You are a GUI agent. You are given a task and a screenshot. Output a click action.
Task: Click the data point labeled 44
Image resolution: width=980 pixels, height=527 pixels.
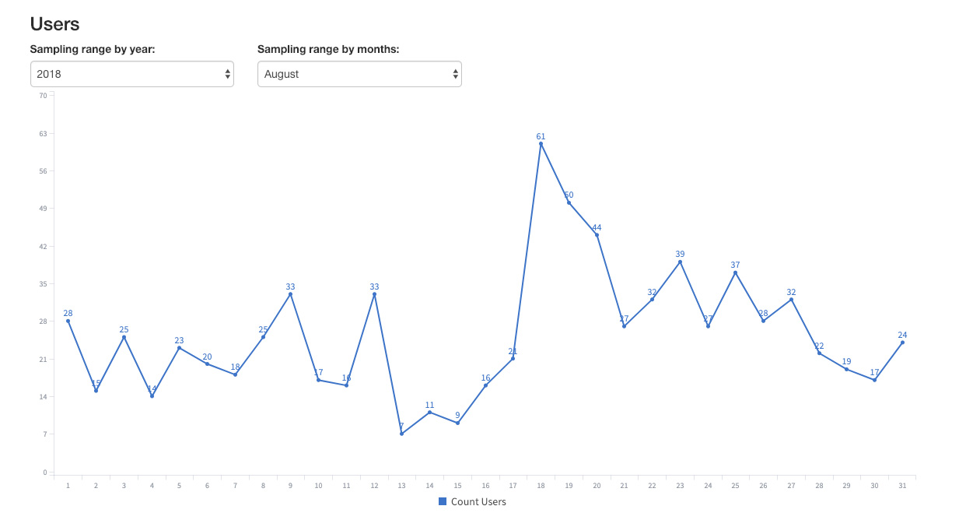click(x=597, y=235)
